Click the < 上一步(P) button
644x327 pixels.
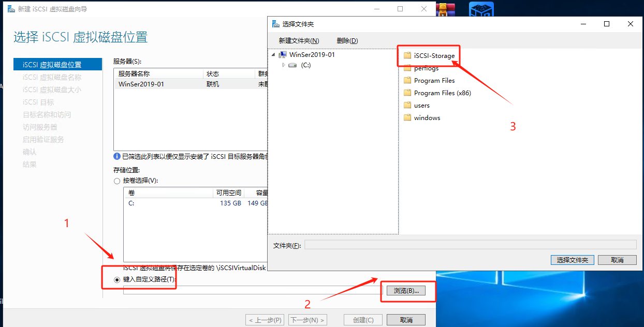(265, 320)
